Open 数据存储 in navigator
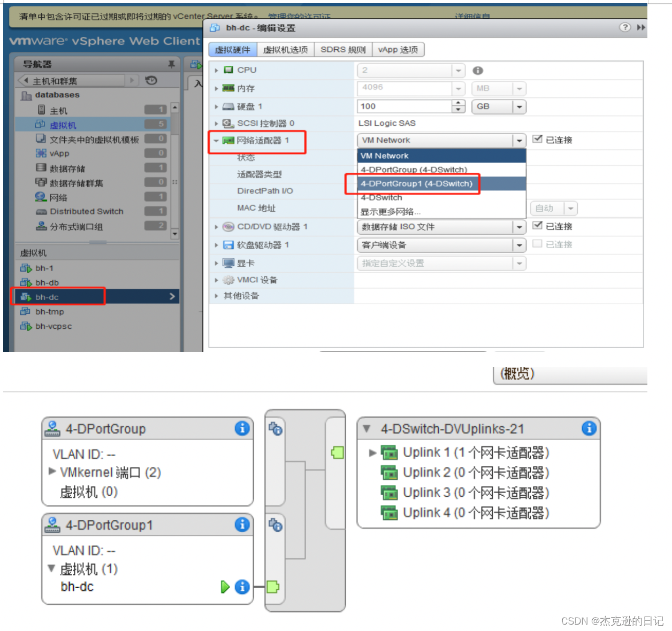 point(67,168)
